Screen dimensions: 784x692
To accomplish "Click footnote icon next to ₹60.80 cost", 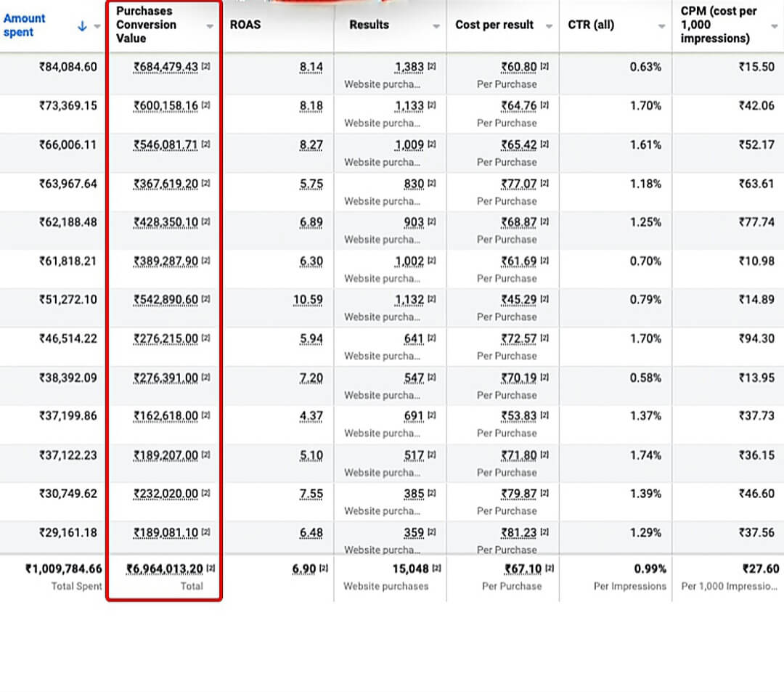I will pos(544,67).
